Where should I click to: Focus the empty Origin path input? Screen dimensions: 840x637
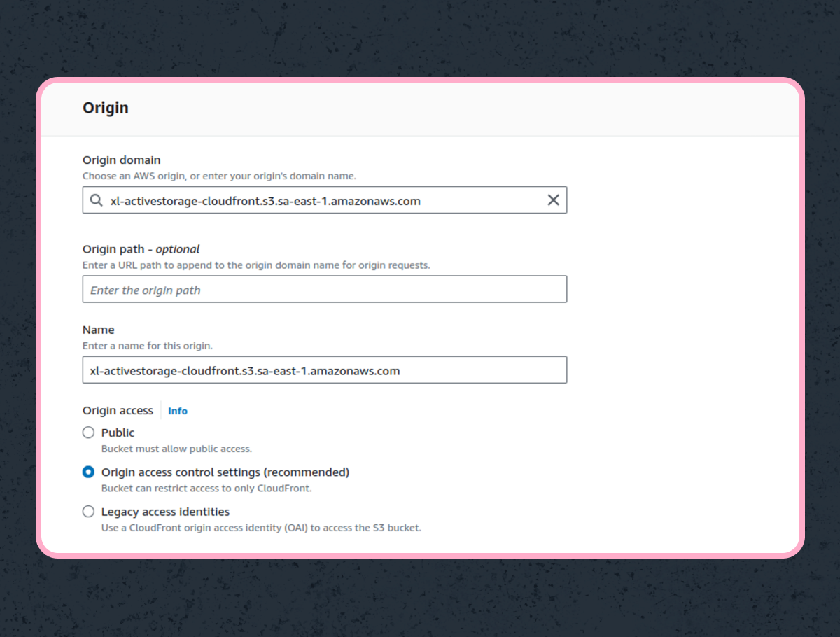[x=325, y=290]
